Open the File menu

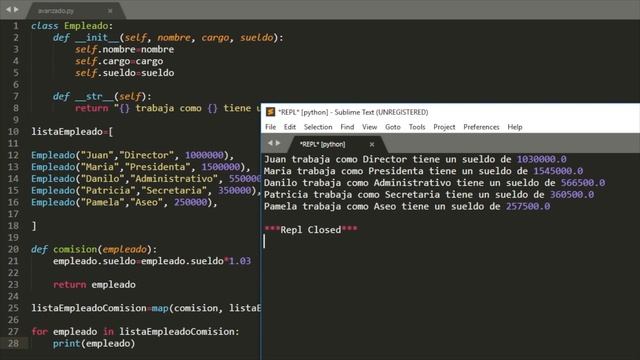point(270,127)
